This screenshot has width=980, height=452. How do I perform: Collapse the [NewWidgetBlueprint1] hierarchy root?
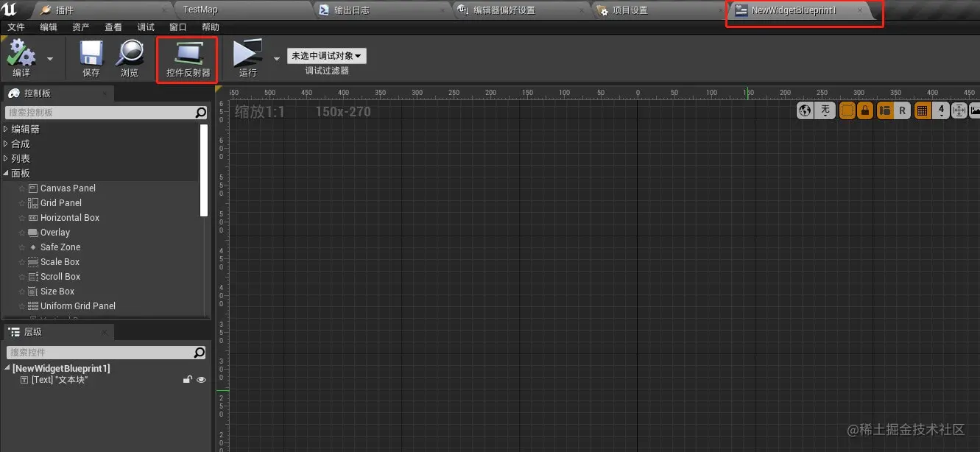point(7,368)
